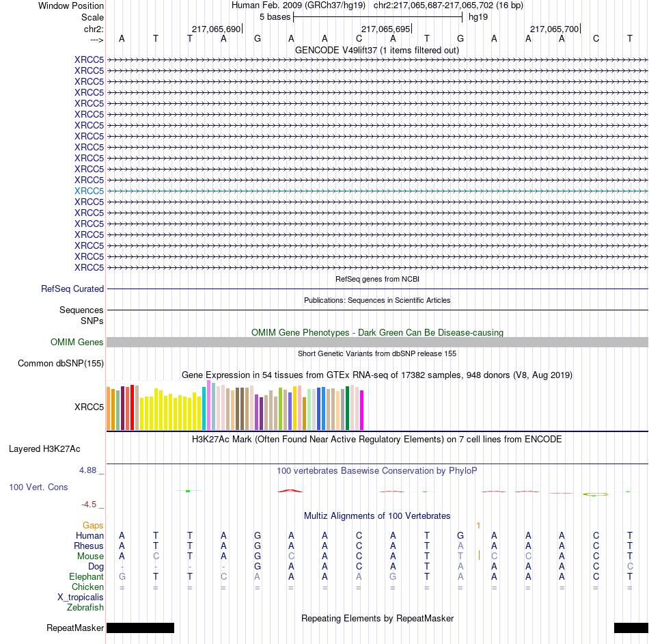Viewport: 649px width, 644px height.
Task: Click the 217,065,700 position label
Action: point(554,29)
